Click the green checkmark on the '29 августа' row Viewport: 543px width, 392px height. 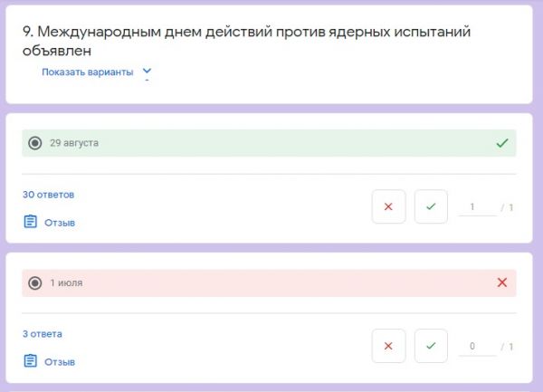pyautogui.click(x=502, y=143)
